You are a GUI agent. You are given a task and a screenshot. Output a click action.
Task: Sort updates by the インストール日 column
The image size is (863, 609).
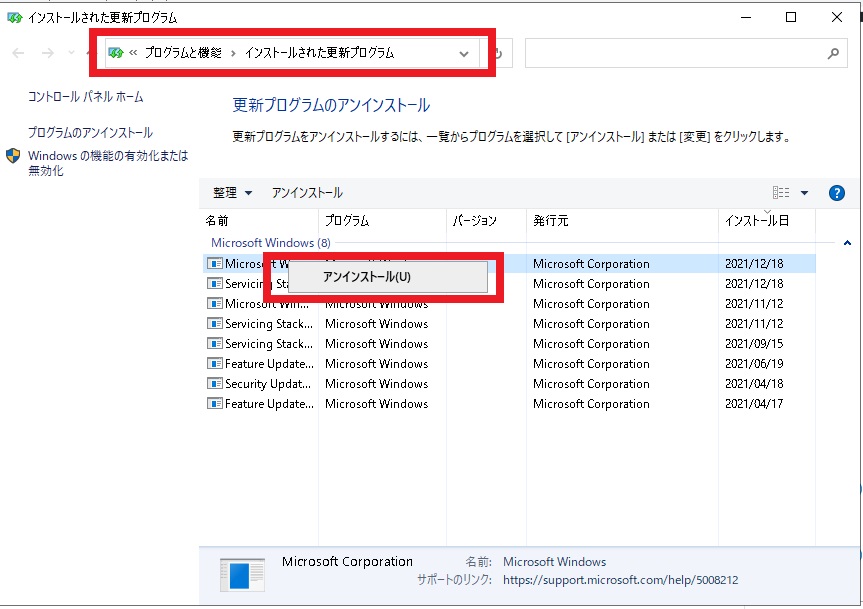click(x=757, y=222)
